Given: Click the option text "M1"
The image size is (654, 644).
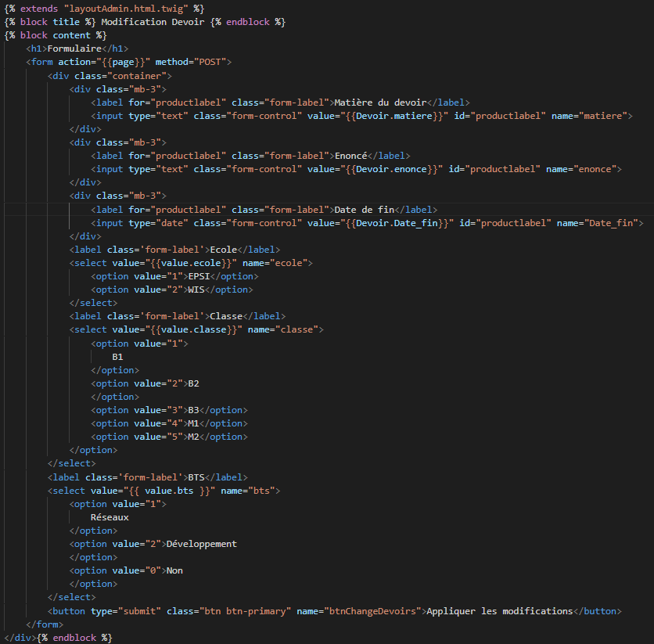Looking at the screenshot, I should click(193, 424).
